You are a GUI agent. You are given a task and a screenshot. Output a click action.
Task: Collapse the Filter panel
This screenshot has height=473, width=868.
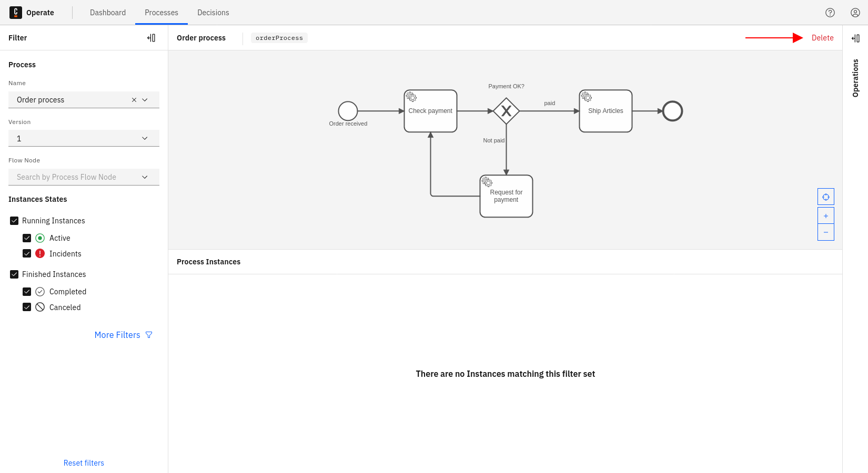151,38
